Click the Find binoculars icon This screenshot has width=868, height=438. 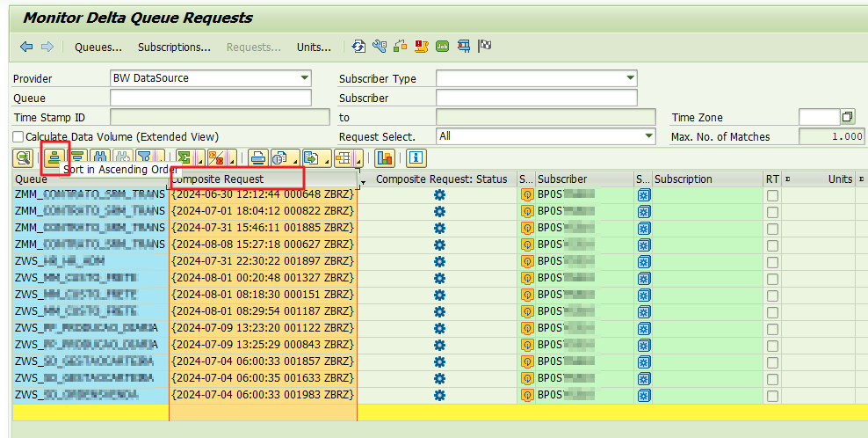[x=99, y=157]
